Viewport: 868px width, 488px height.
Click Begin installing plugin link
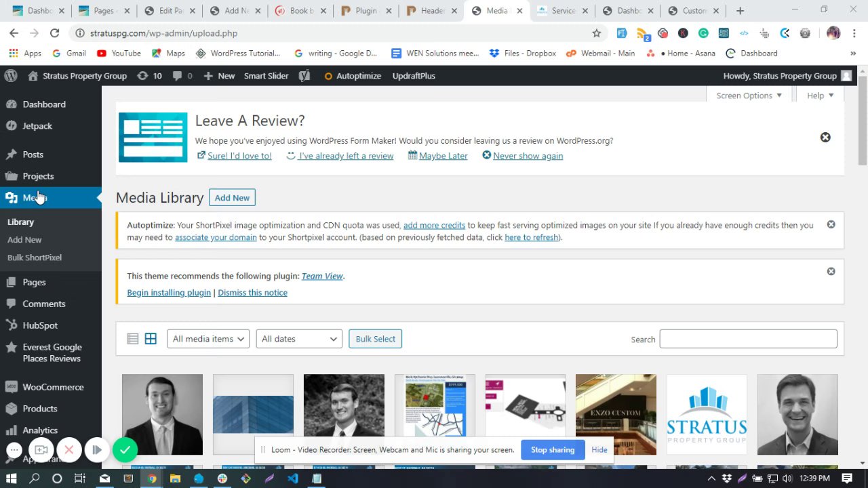pos(169,293)
